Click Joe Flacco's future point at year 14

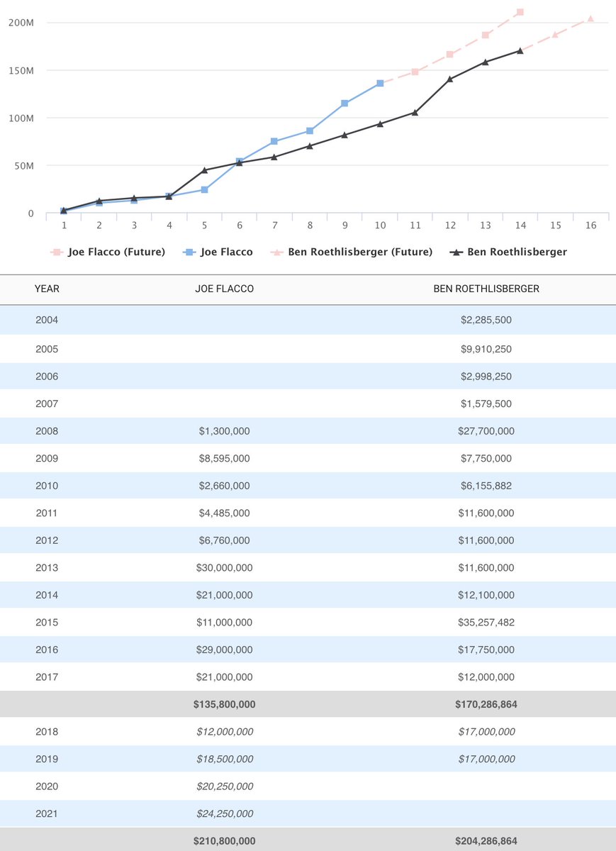pyautogui.click(x=520, y=12)
